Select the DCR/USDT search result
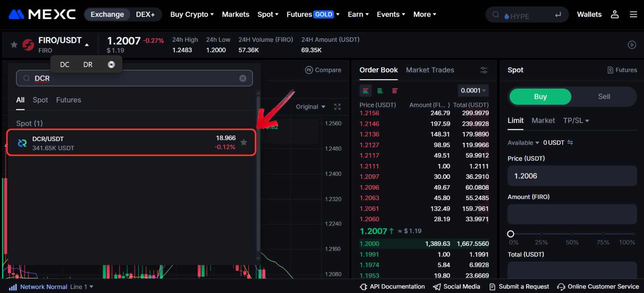The image size is (644, 293). click(x=131, y=143)
